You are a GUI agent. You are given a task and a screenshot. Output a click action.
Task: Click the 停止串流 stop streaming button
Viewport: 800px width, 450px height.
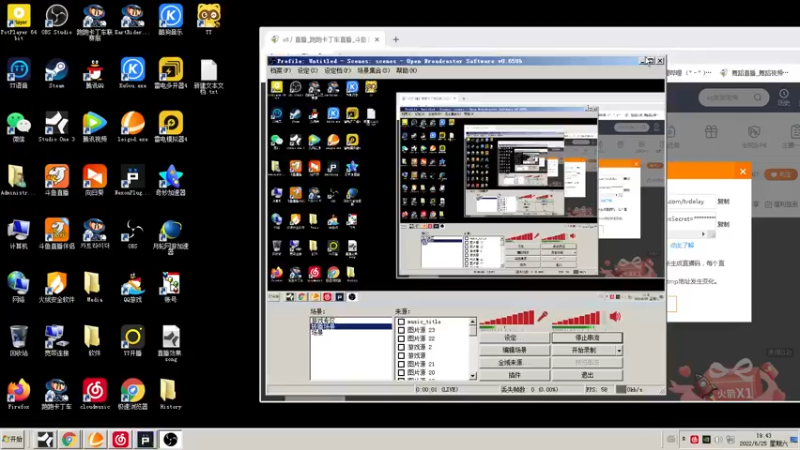click(587, 338)
